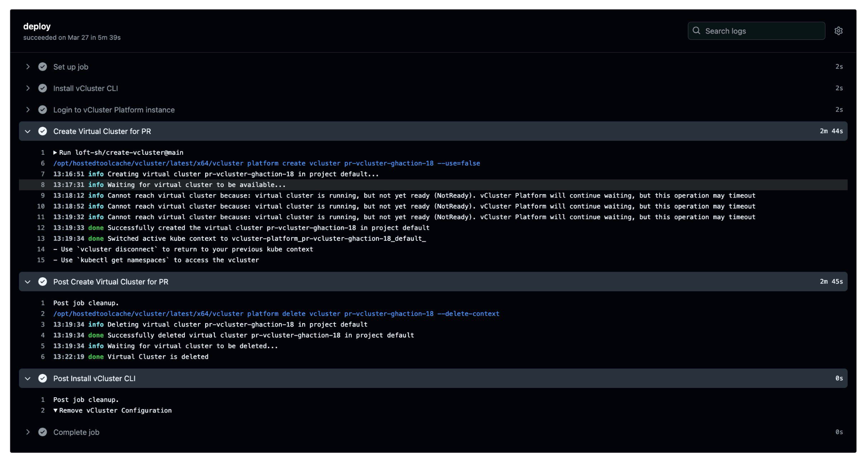Collapse Post Create Virtual Cluster step
The height and width of the screenshot is (460, 868).
(28, 282)
